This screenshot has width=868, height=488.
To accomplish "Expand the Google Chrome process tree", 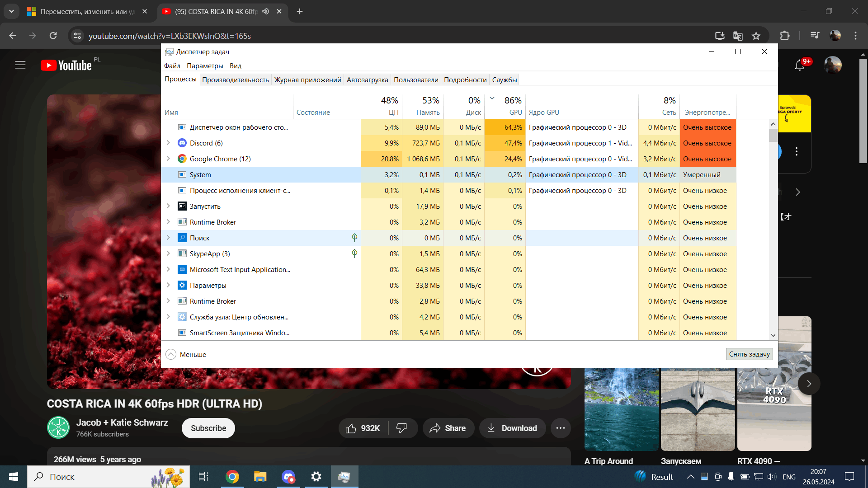I will [170, 159].
